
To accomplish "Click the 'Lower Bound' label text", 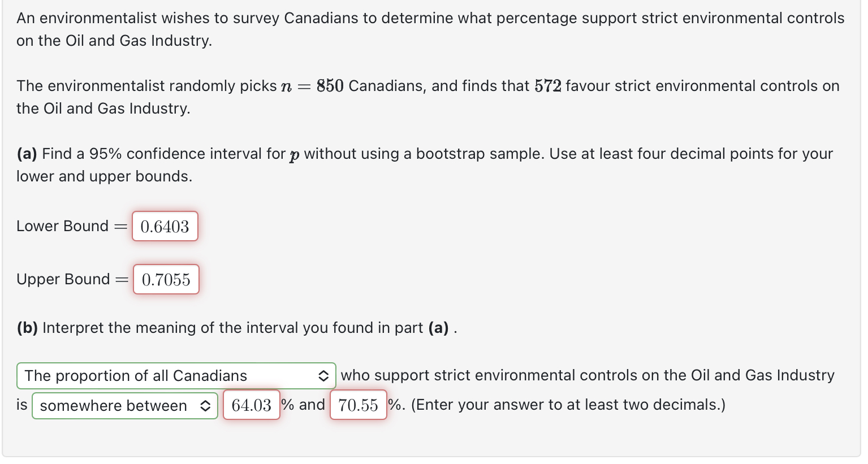I will tap(62, 226).
